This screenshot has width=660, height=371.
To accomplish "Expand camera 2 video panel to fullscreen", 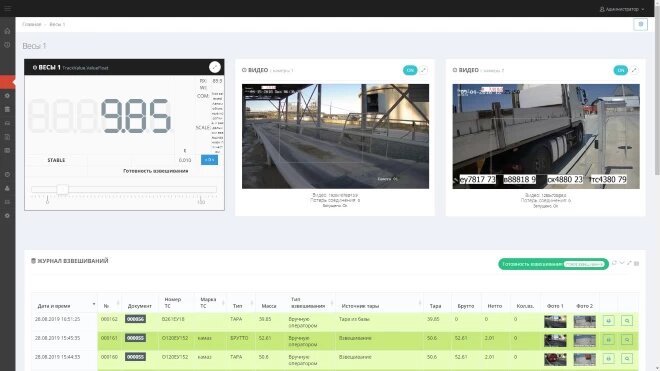I will point(634,70).
